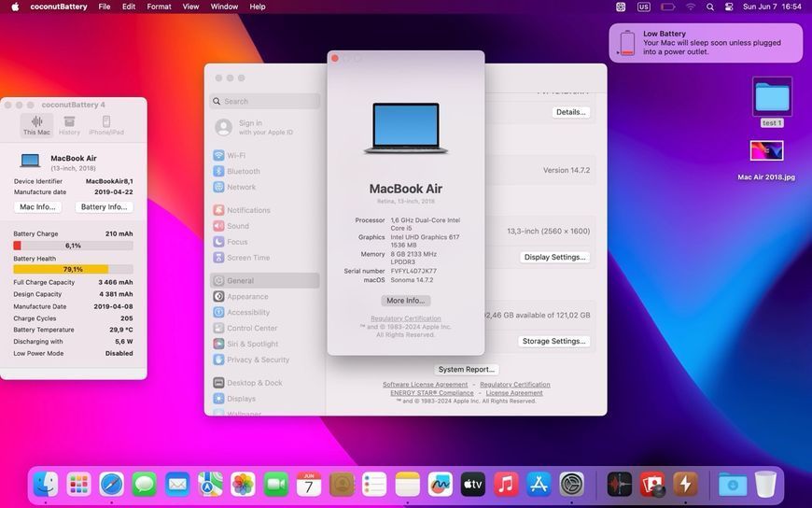
Task: Select Bluetooth in Settings sidebar
Action: (237, 171)
